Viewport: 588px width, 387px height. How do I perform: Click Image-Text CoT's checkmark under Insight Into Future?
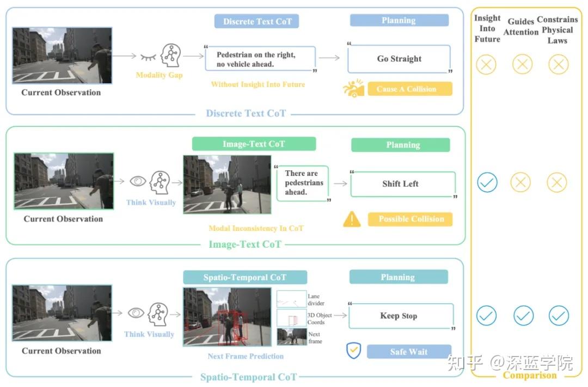pyautogui.click(x=487, y=182)
